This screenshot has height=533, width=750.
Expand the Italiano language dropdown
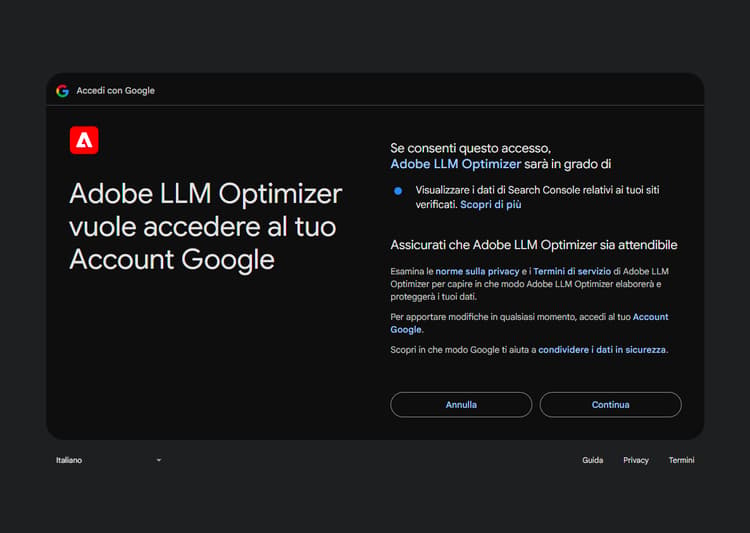click(109, 460)
